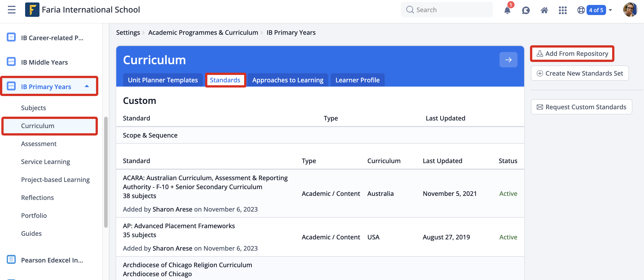Click the Pearson Edexcel programme icon

(x=11, y=260)
